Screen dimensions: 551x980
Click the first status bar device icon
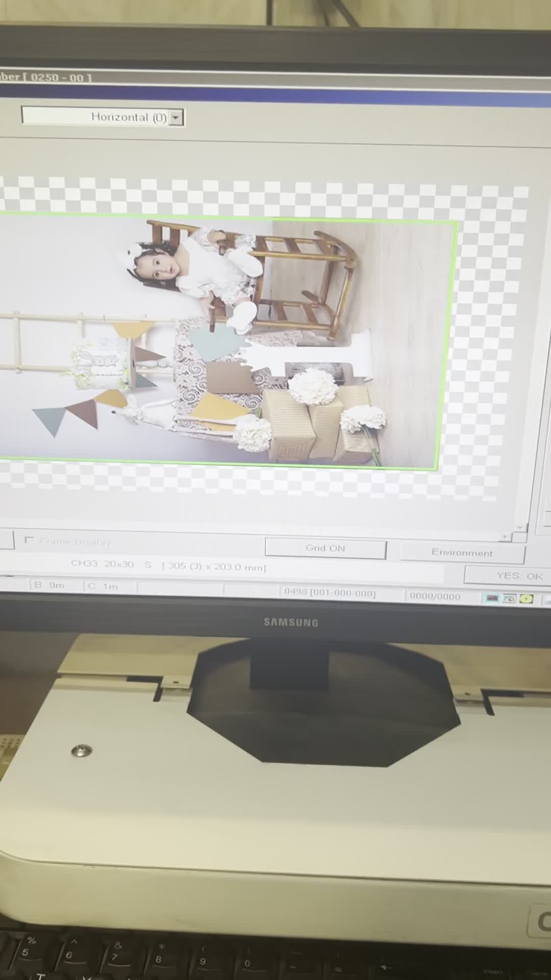[x=492, y=598]
